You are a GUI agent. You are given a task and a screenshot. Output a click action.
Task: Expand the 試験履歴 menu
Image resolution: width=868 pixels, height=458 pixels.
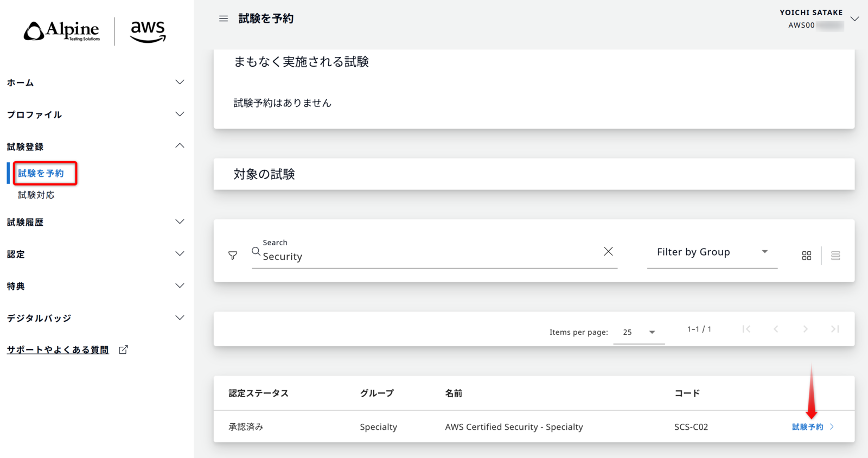tap(180, 221)
